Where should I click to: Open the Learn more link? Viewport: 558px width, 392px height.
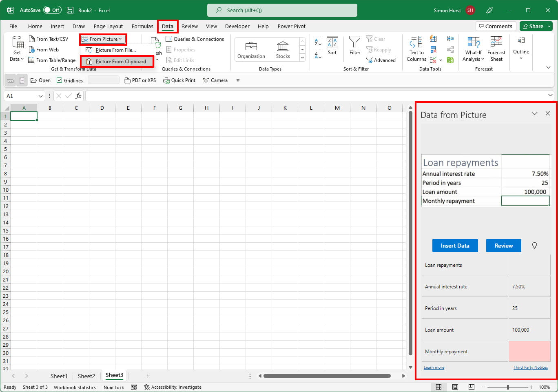[x=434, y=368]
